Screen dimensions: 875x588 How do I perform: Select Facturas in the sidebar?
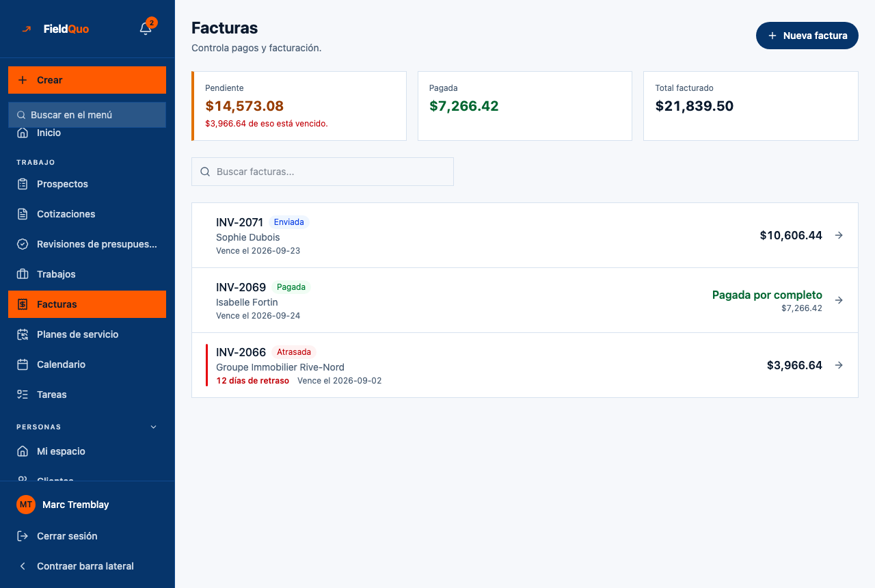[x=87, y=304]
